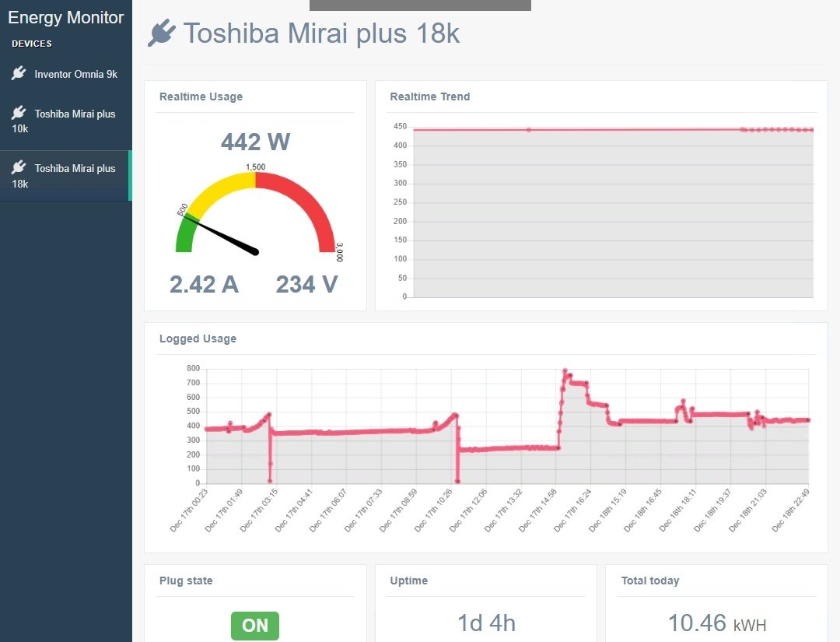Select Toshiba Mirai plus 18k sidebar entry

tap(66, 176)
